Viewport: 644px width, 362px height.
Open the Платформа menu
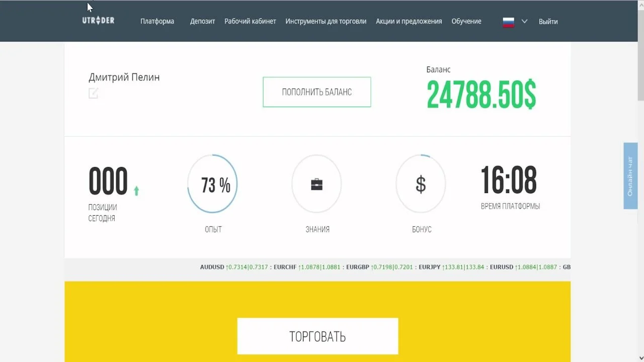click(157, 21)
